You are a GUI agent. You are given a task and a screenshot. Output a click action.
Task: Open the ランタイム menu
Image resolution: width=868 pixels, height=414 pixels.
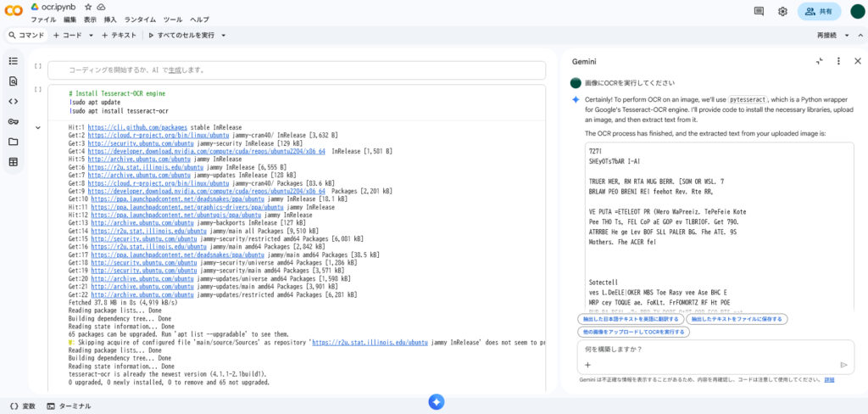140,20
